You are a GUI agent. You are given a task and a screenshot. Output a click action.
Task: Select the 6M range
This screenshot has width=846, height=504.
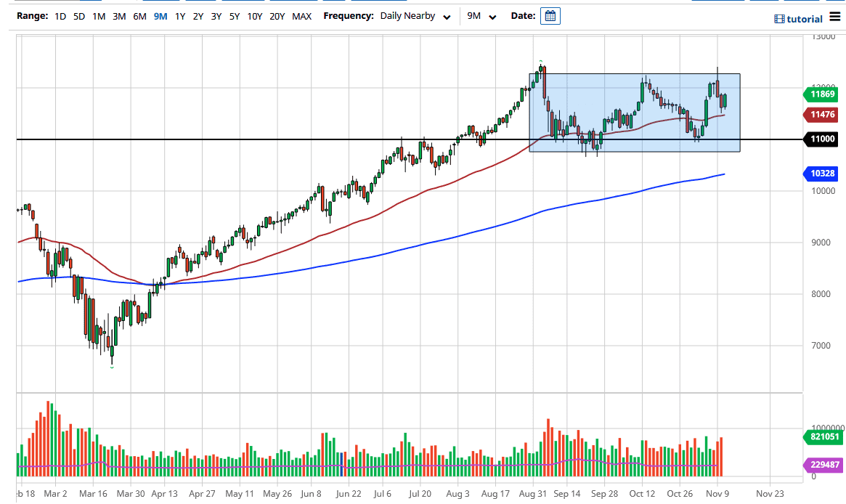[139, 15]
